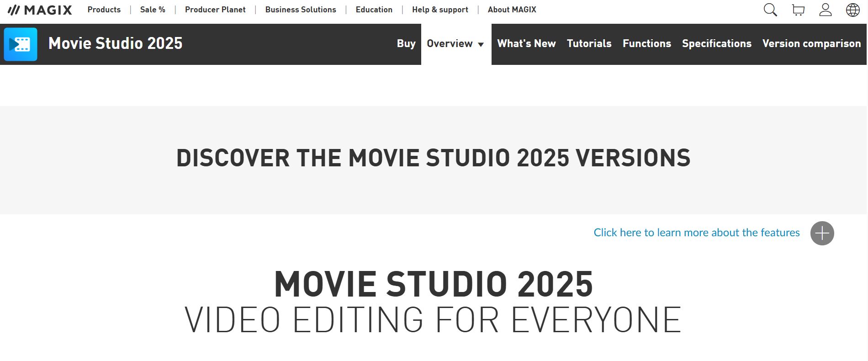Open the Education menu item

pyautogui.click(x=374, y=10)
